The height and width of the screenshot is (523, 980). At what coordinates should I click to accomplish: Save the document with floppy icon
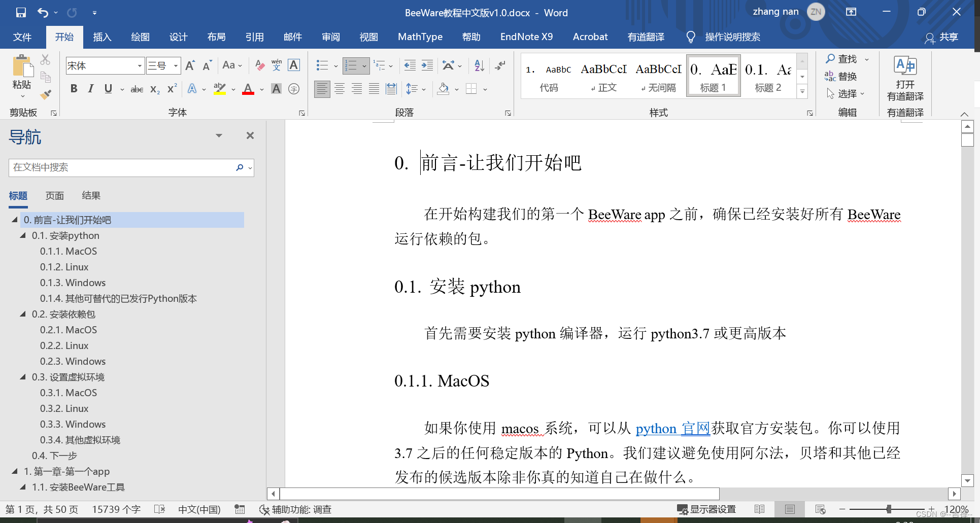coord(21,13)
